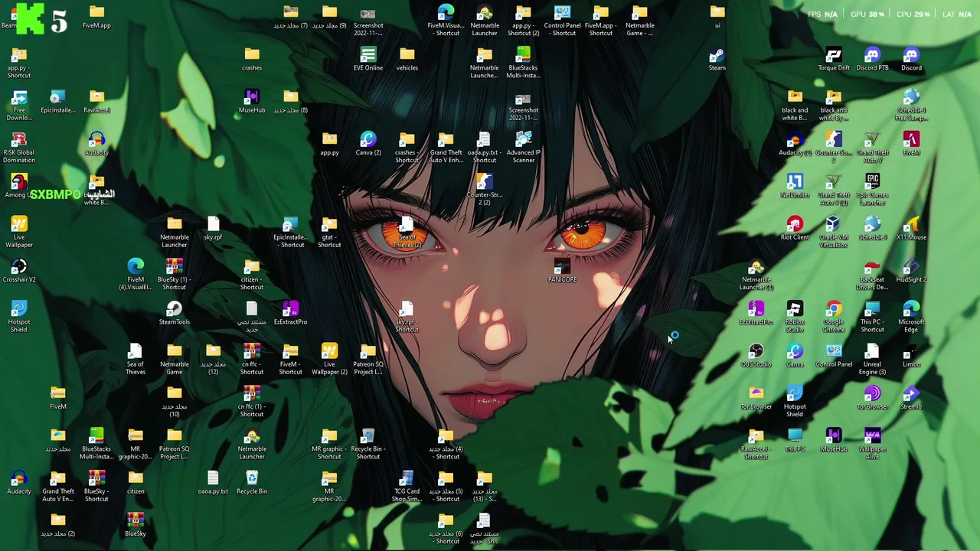This screenshot has height=551, width=980.
Task: Select the TCG Card Shop Simulator icon
Action: pyautogui.click(x=407, y=486)
